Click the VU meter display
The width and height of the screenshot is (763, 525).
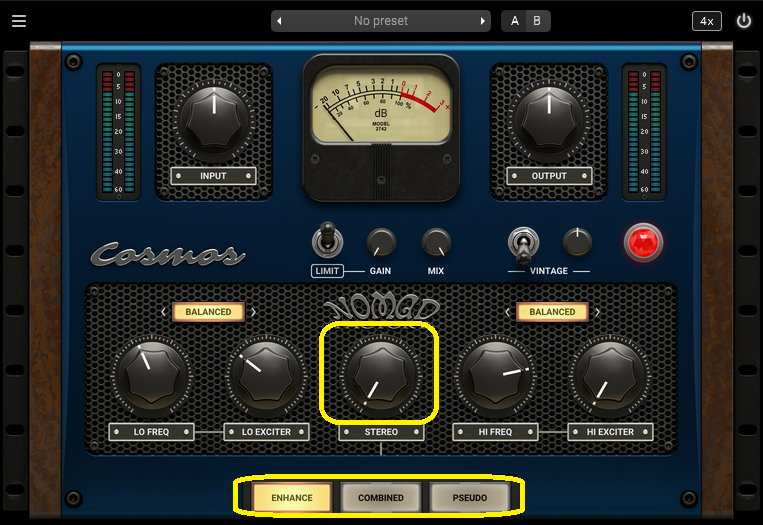(x=381, y=104)
